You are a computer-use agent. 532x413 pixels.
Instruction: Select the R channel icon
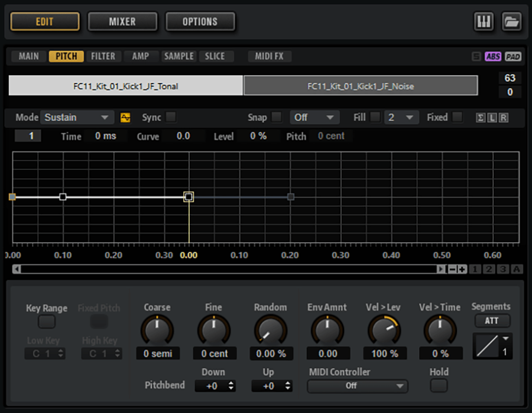(503, 117)
